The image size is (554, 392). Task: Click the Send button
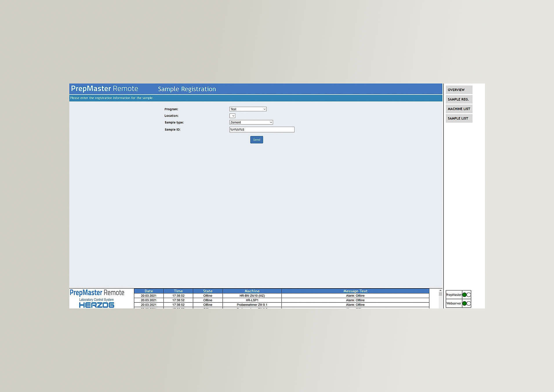[257, 140]
